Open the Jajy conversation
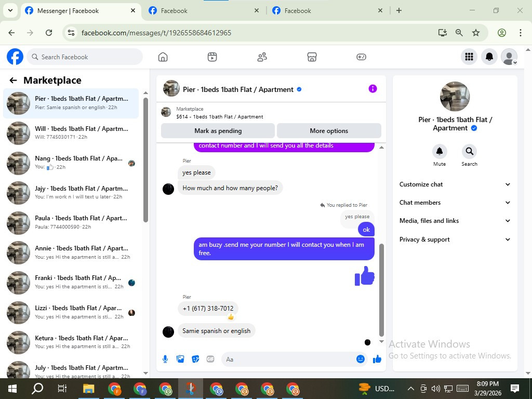532x399 pixels. (x=71, y=193)
